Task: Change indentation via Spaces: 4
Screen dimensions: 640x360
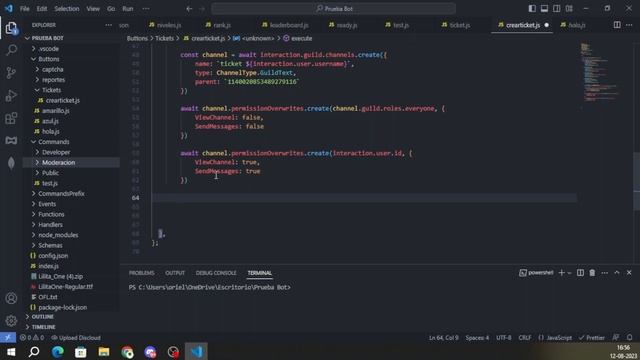Action: tap(477, 338)
